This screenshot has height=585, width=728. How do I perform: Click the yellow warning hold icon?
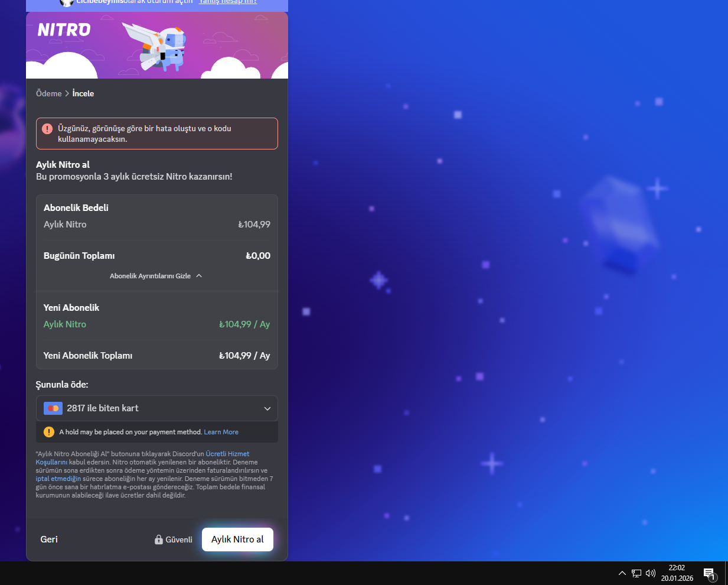[x=49, y=432]
